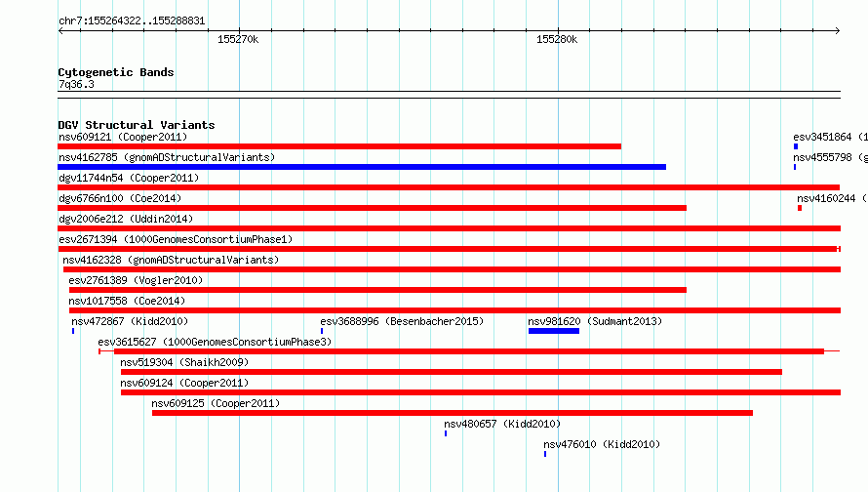The width and height of the screenshot is (868, 492).
Task: Click the nsv476010 (Kidd2010) label
Action: (x=602, y=444)
